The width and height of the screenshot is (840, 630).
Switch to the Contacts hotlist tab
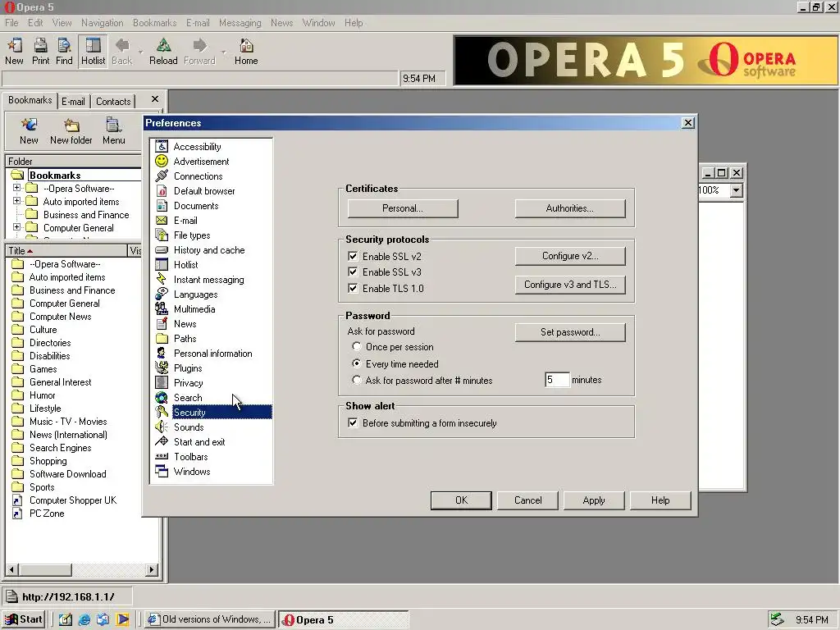(113, 101)
